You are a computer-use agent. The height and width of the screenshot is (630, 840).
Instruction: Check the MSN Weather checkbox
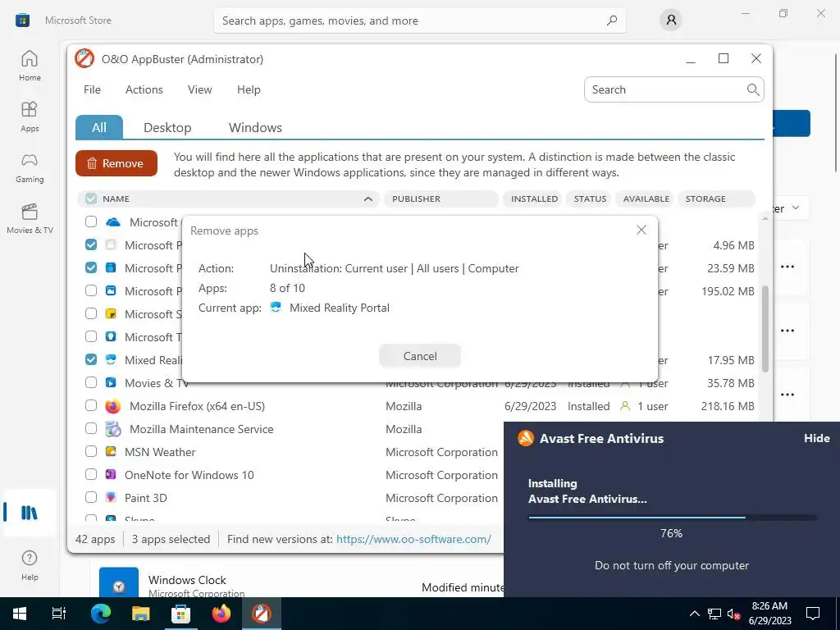[91, 452]
